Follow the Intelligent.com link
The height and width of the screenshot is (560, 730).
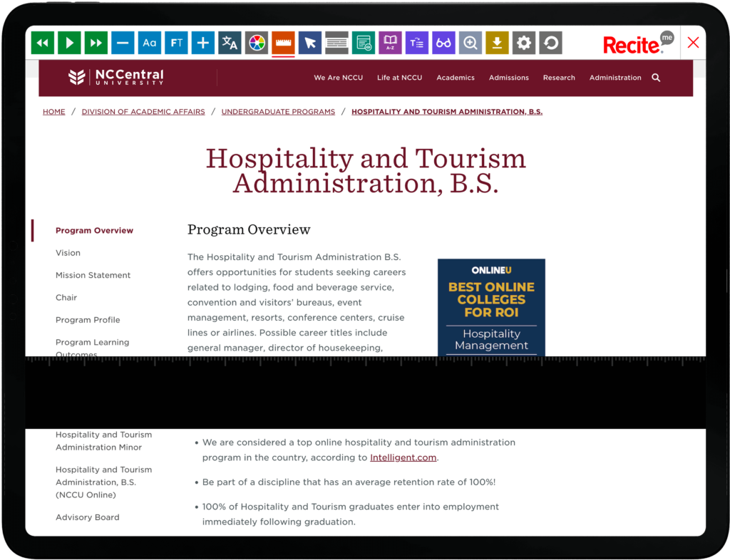click(x=403, y=457)
